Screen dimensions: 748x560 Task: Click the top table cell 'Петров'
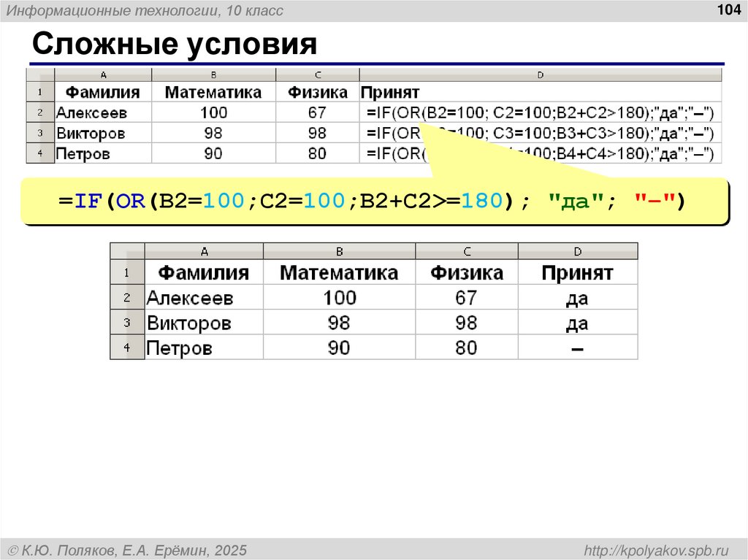tap(103, 153)
